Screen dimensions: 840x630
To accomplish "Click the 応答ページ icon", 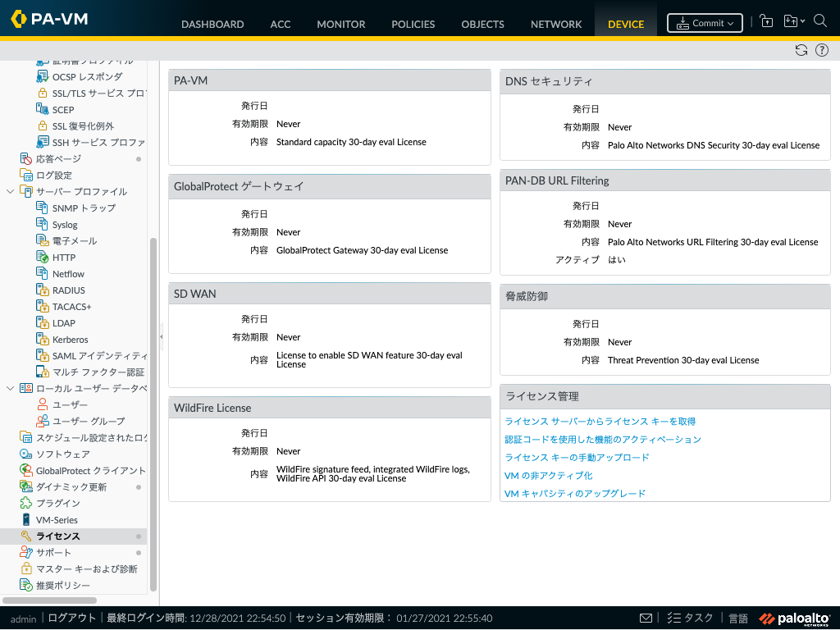I will pyautogui.click(x=25, y=158).
